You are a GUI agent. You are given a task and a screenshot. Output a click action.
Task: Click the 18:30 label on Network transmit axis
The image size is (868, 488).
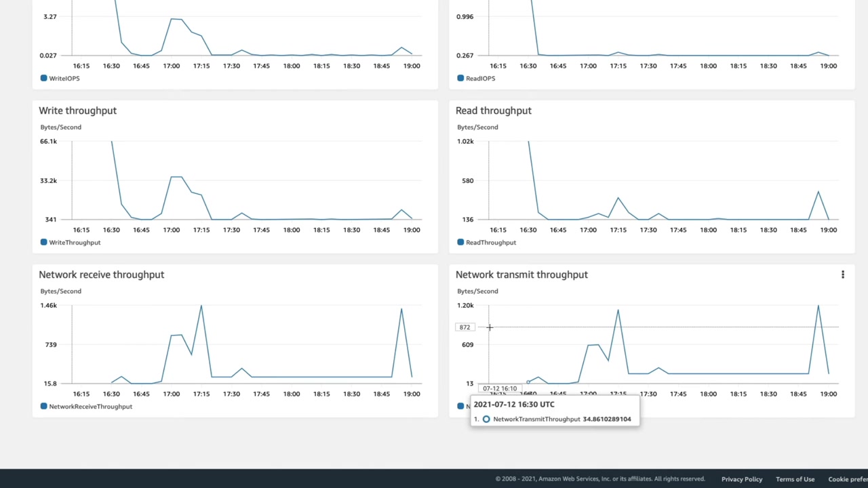768,394
